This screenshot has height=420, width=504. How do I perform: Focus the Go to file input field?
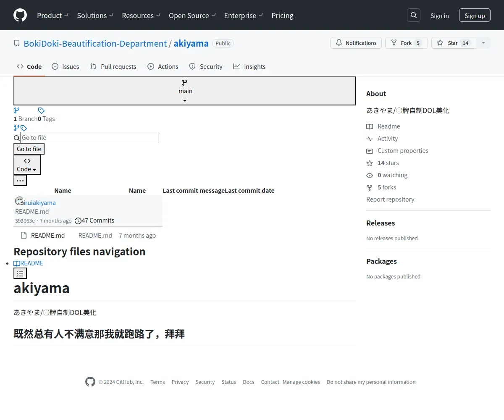[x=89, y=137]
